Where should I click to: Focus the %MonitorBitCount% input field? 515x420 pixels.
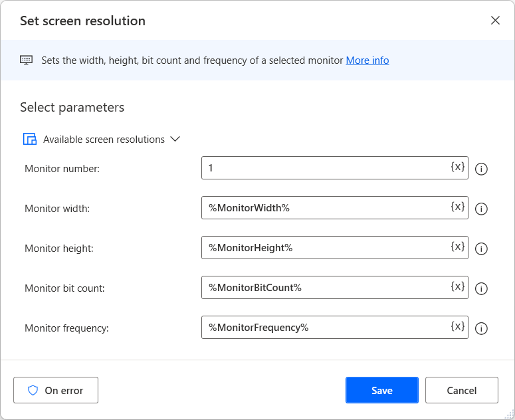click(x=335, y=288)
